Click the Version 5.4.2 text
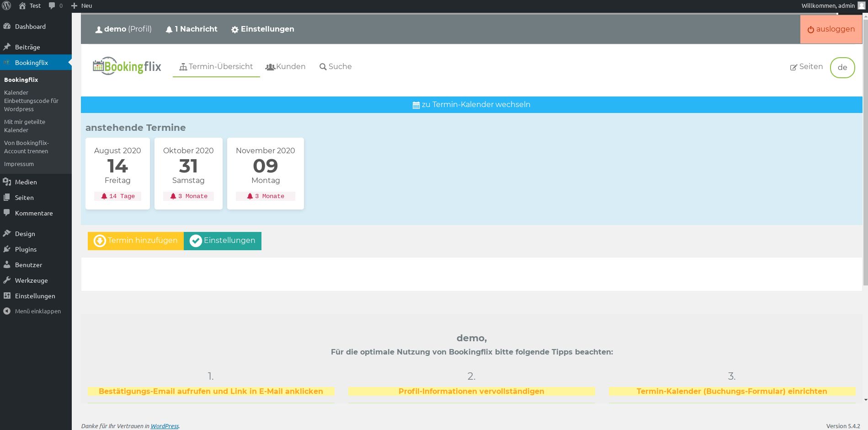Image resolution: width=868 pixels, height=430 pixels. (x=843, y=426)
